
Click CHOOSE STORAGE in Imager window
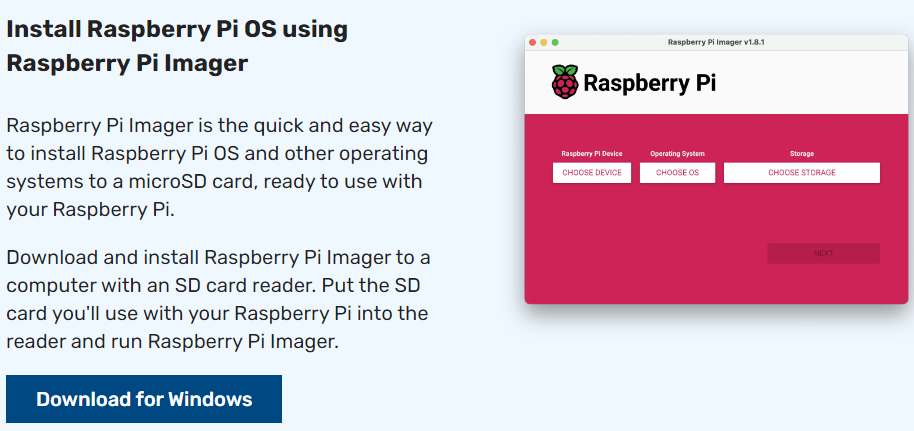[801, 173]
